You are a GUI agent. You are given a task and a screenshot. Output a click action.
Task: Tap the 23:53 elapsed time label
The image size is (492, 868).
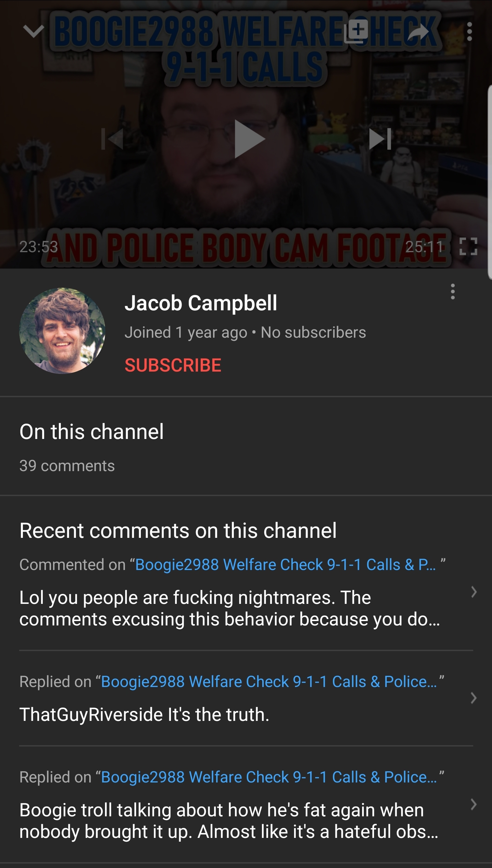click(x=39, y=247)
